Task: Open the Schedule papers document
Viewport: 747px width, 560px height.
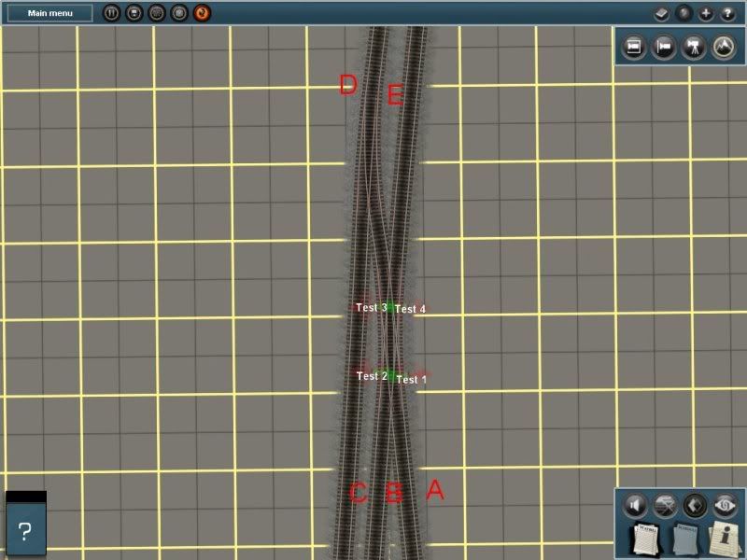Action: (x=688, y=539)
